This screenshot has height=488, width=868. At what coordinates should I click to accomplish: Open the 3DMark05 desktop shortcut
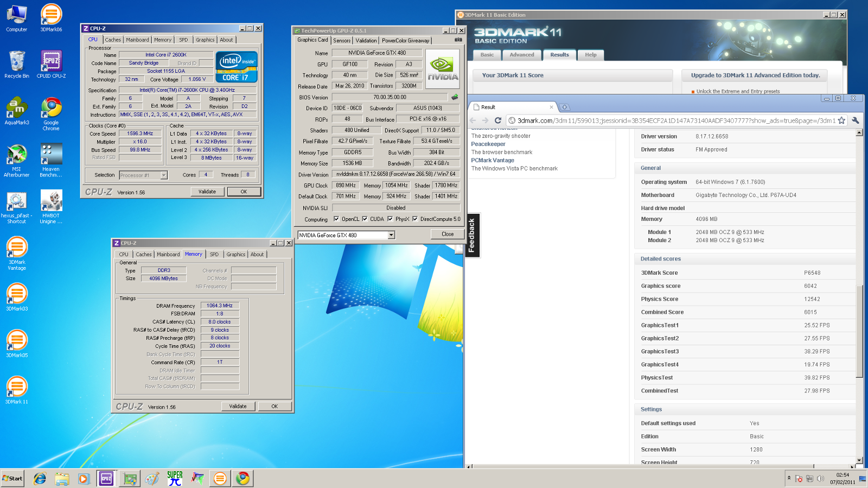(x=16, y=344)
